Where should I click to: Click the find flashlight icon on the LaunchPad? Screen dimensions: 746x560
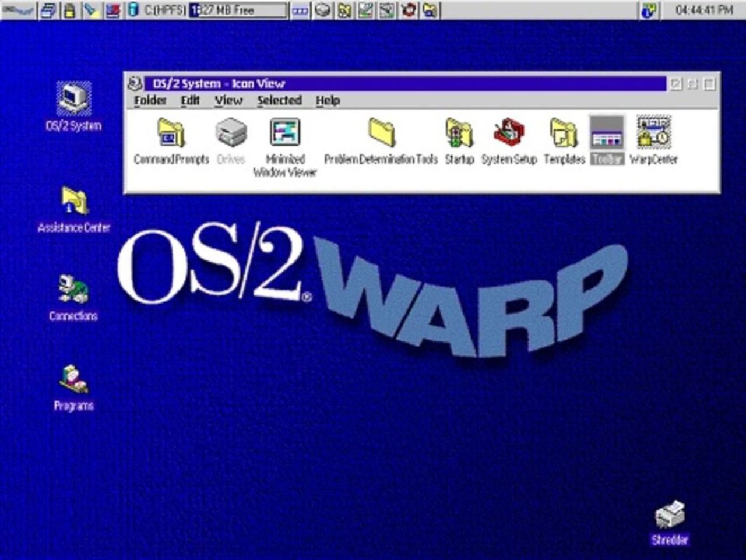91,9
